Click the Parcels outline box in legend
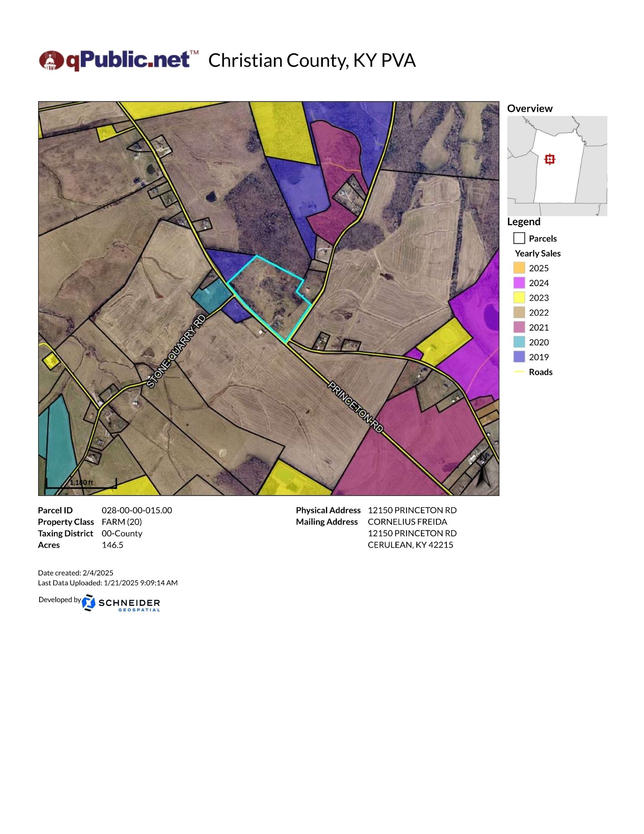The image size is (644, 834). (x=519, y=238)
